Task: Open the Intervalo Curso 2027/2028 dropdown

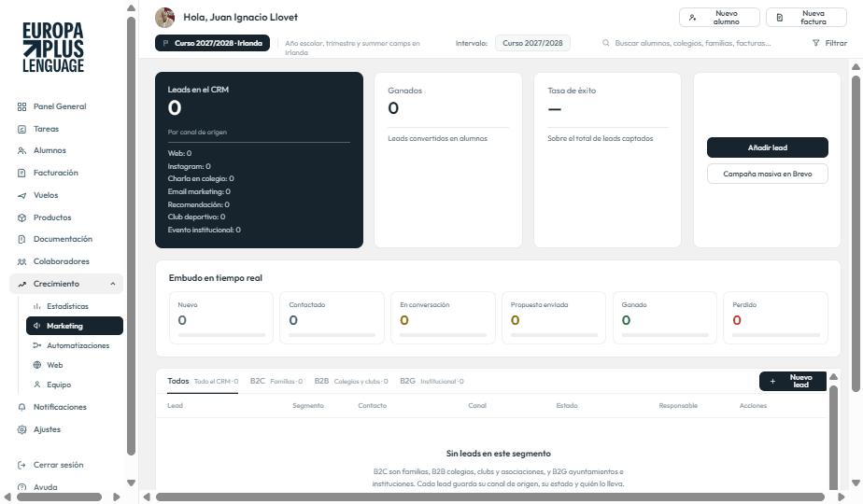Action: click(x=532, y=43)
